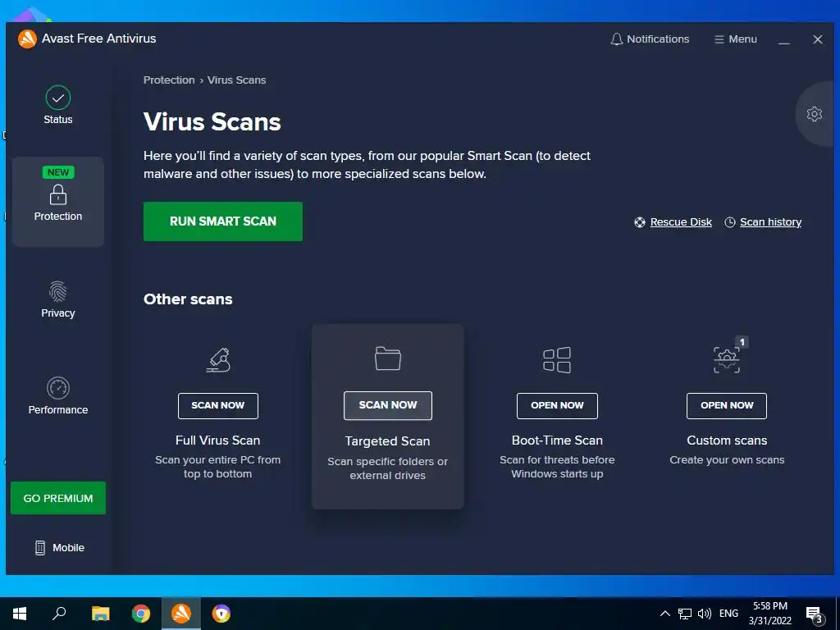Open the Scan history link
Image resolution: width=840 pixels, height=630 pixels.
(770, 221)
